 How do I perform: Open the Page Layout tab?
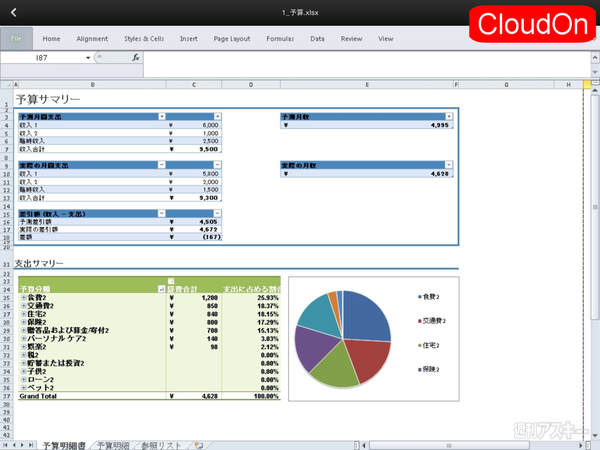232,39
